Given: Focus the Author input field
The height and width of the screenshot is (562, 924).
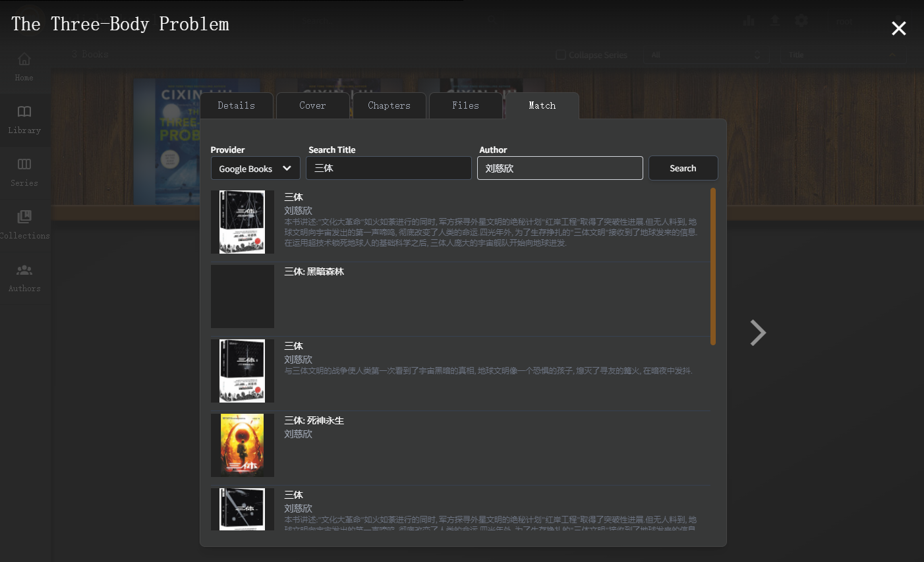Looking at the screenshot, I should [560, 168].
